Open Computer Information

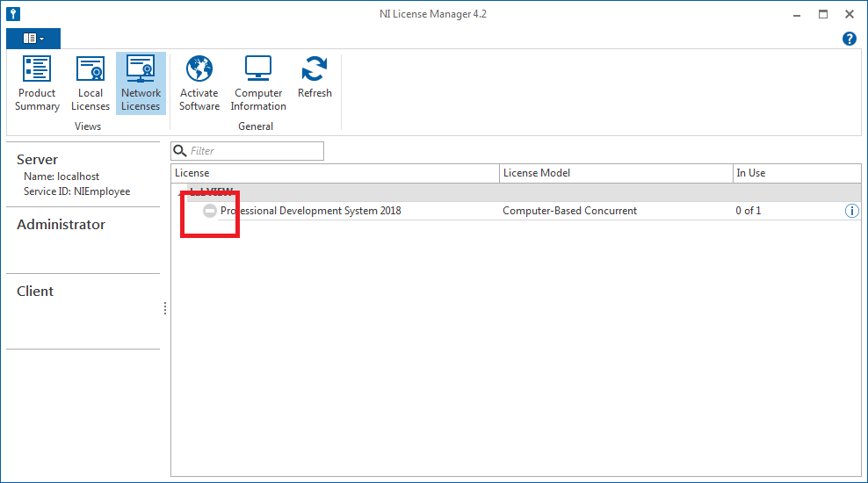[258, 83]
